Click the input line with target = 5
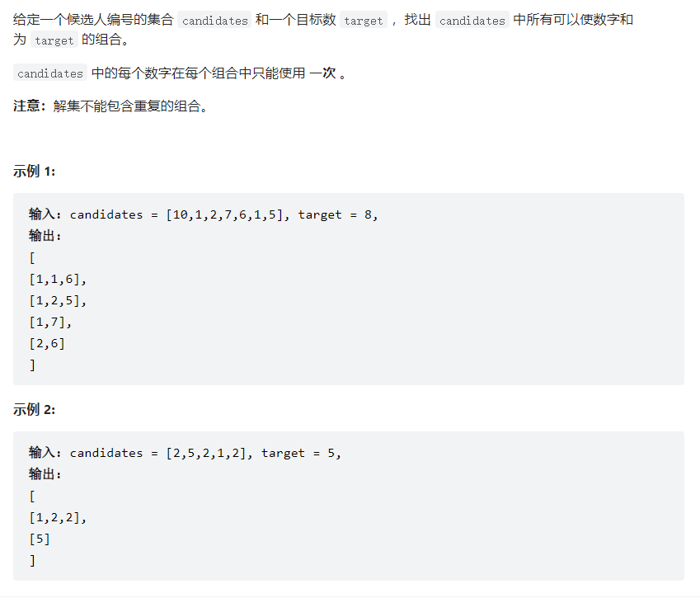 coord(185,453)
